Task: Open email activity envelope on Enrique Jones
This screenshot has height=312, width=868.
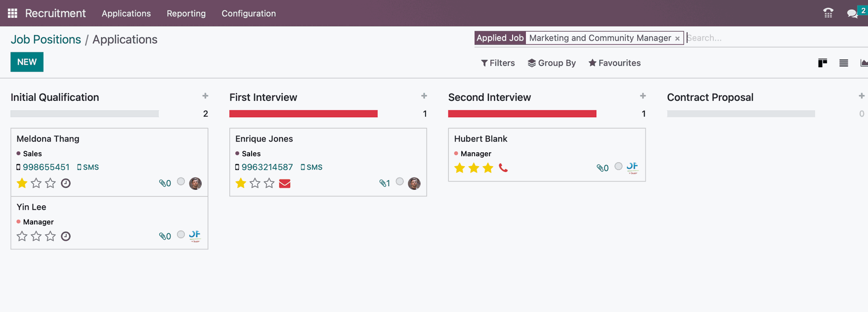Action: 285,183
